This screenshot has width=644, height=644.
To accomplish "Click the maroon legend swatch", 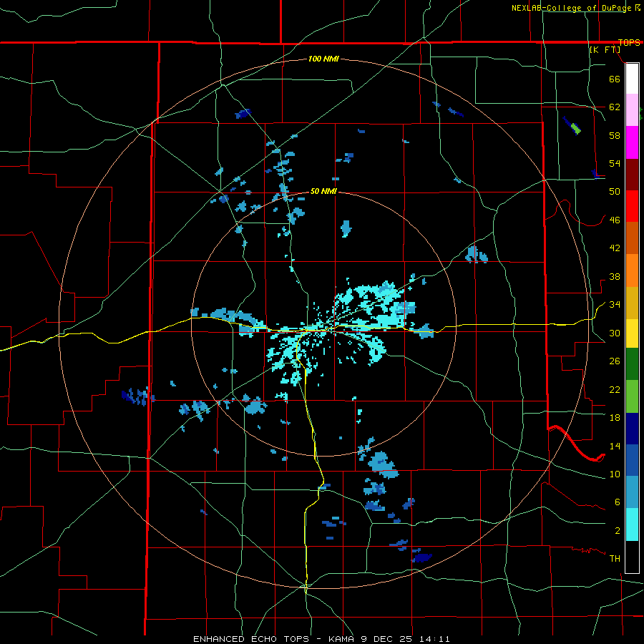I will point(632,175).
